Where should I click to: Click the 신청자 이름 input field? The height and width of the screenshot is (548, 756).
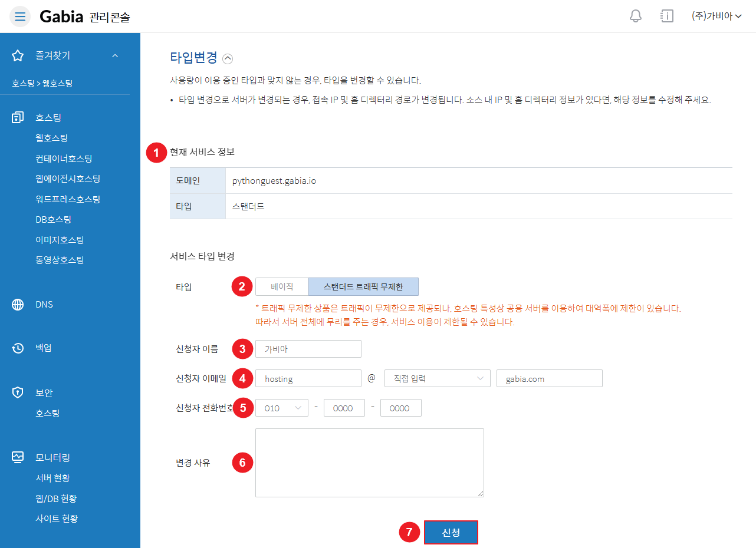coord(308,349)
